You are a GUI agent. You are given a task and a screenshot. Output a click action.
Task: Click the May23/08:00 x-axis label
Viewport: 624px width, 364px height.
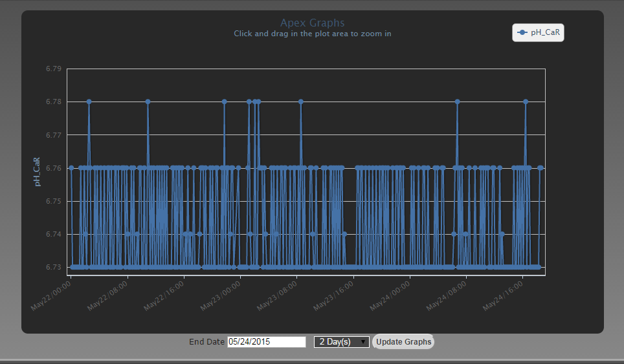(277, 295)
